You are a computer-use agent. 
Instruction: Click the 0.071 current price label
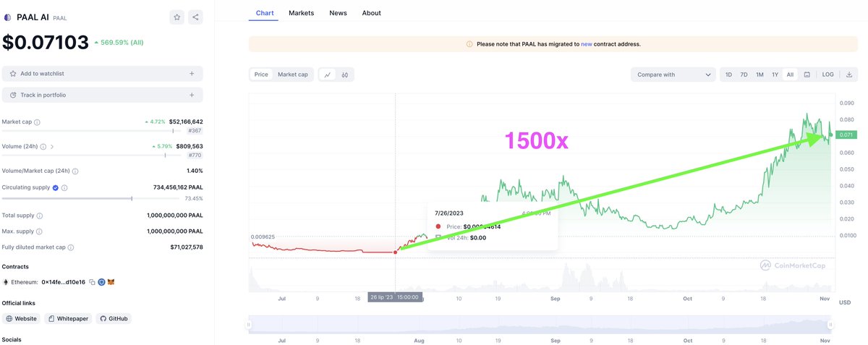tap(847, 135)
